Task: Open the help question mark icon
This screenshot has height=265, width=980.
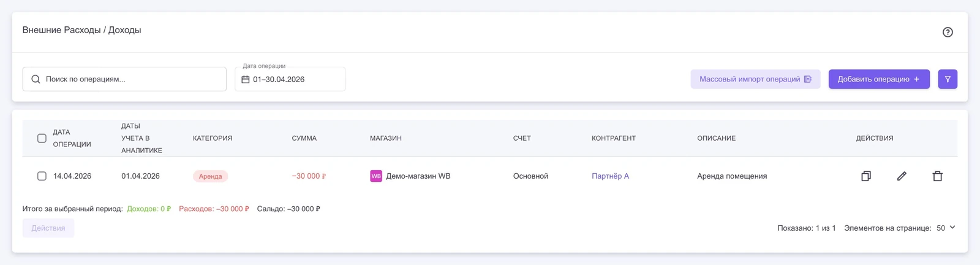Action: click(948, 32)
